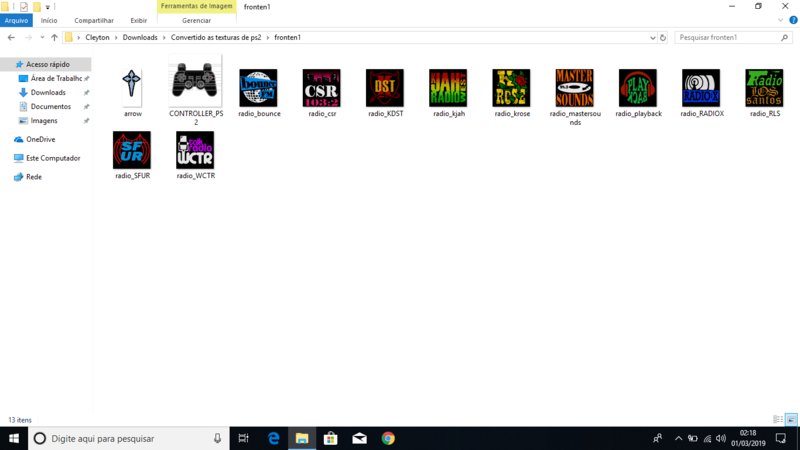
Task: Click Convertido as texturas de ps2 breadcrumb
Action: 216,37
